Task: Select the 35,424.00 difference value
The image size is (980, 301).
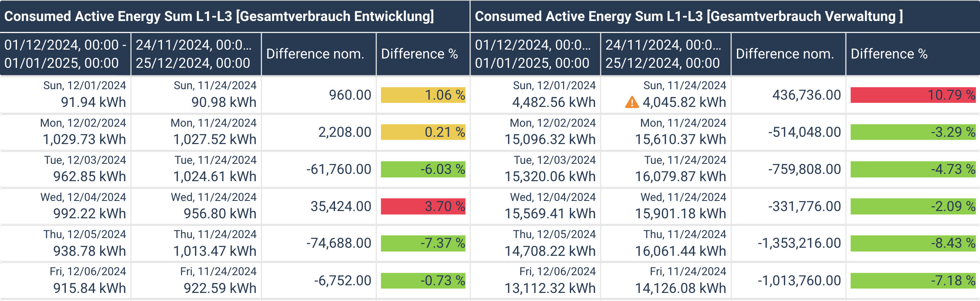Action: [341, 206]
